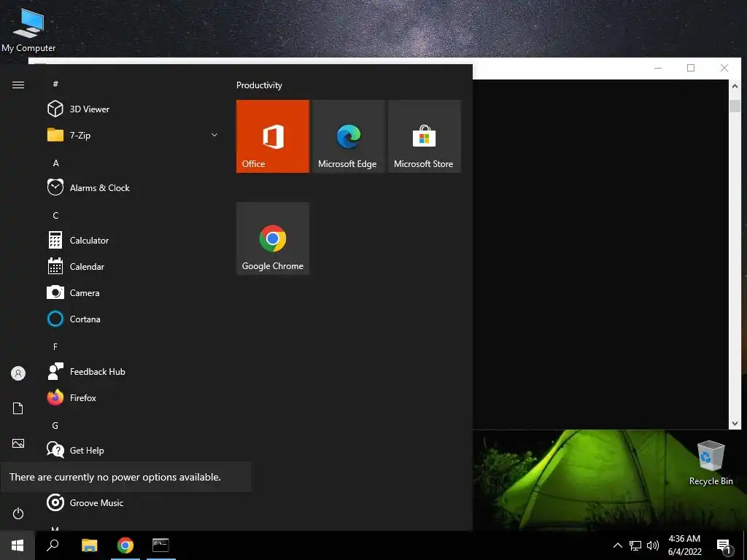The width and height of the screenshot is (747, 560).
Task: Maximize the background window
Action: point(691,68)
